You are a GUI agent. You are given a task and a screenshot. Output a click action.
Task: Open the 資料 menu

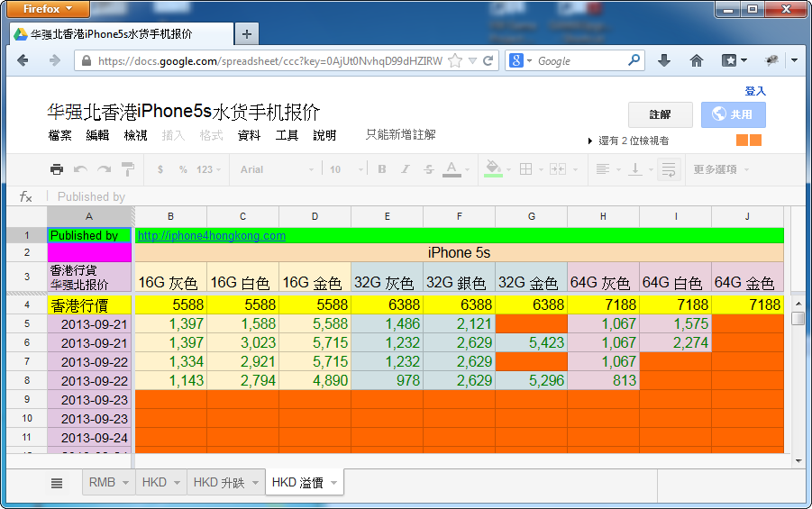(249, 135)
